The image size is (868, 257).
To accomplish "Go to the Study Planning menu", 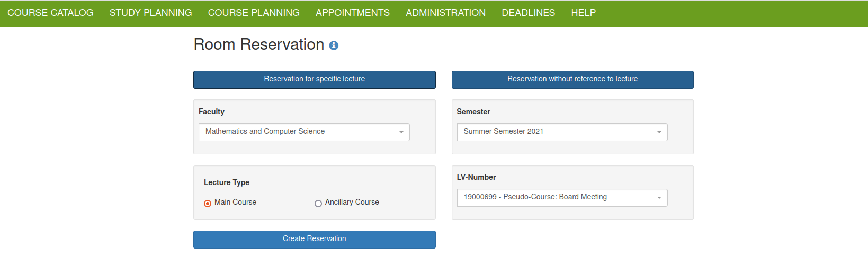I will point(151,13).
